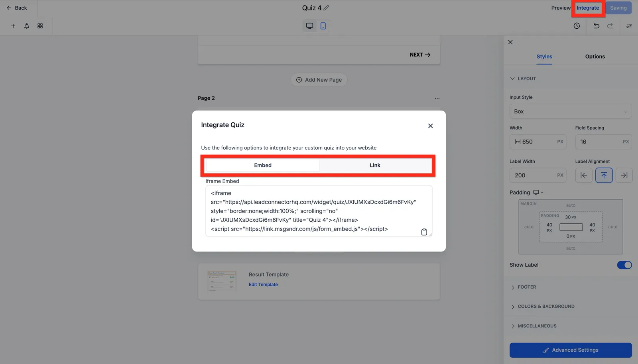Image resolution: width=638 pixels, height=364 pixels.
Task: Click the left margin auto value
Action: 529,227
